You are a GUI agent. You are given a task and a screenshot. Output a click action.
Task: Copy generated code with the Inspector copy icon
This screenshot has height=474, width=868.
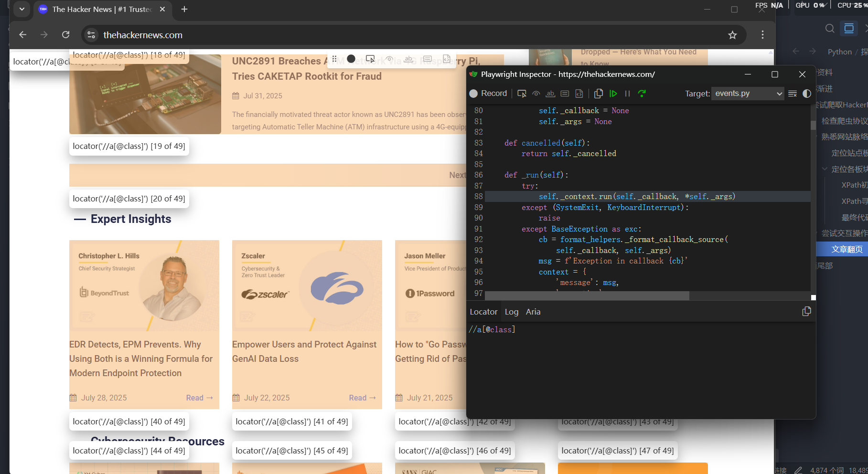599,94
